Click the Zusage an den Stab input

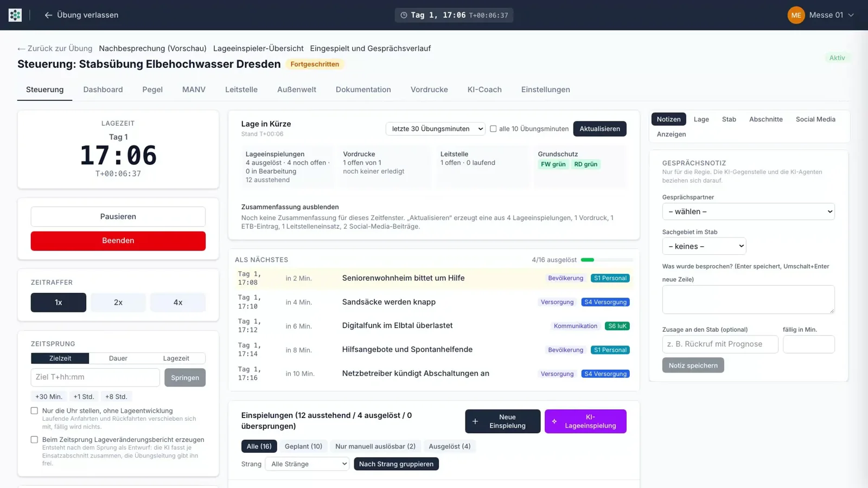[720, 344]
